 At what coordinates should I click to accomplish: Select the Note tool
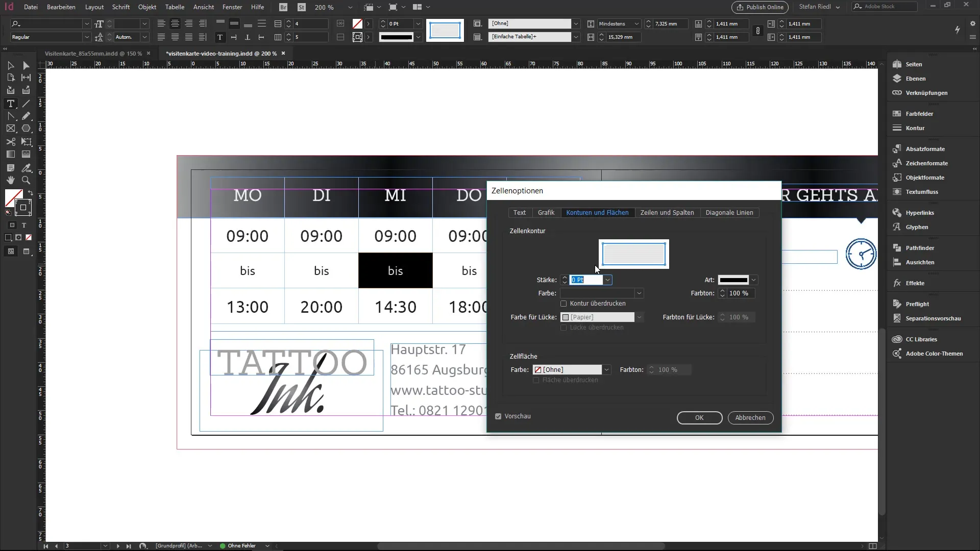(x=10, y=168)
